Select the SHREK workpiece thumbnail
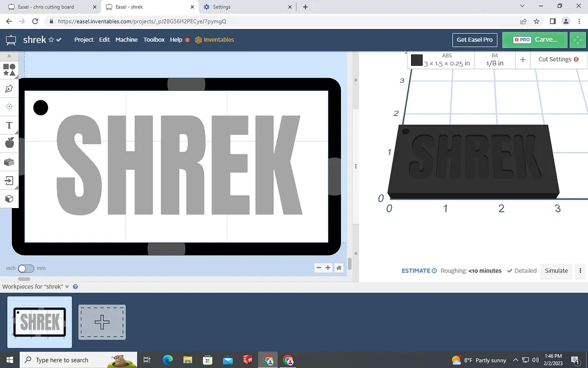 (x=40, y=322)
